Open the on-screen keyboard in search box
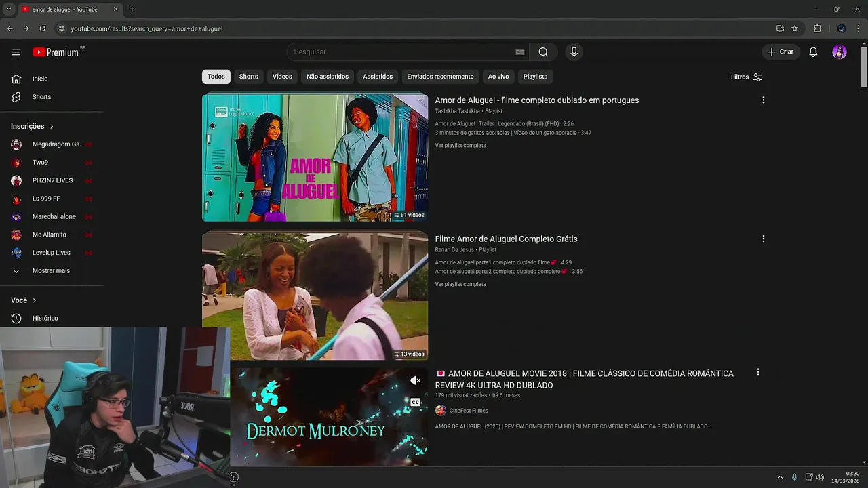Image resolution: width=868 pixels, height=488 pixels. tap(520, 52)
